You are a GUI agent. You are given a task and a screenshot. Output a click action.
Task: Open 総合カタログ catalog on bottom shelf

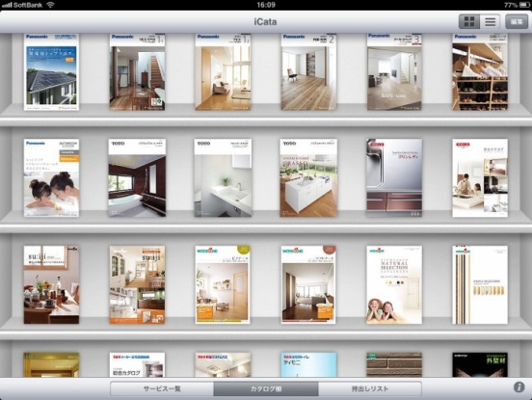[137, 364]
